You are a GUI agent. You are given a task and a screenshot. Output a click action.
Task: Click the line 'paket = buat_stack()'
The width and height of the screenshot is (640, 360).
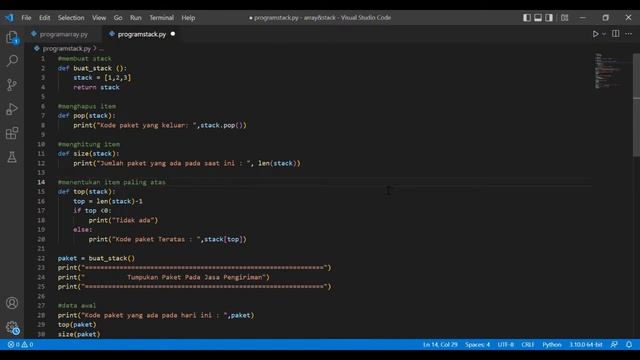(96, 258)
